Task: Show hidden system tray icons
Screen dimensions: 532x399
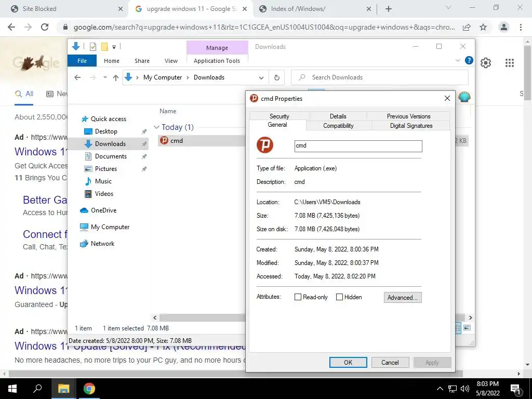Action: (440, 389)
